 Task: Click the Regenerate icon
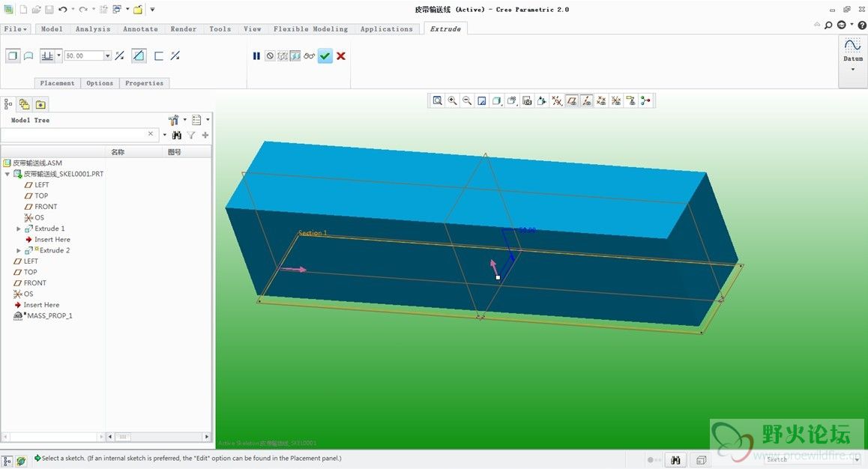point(103,10)
